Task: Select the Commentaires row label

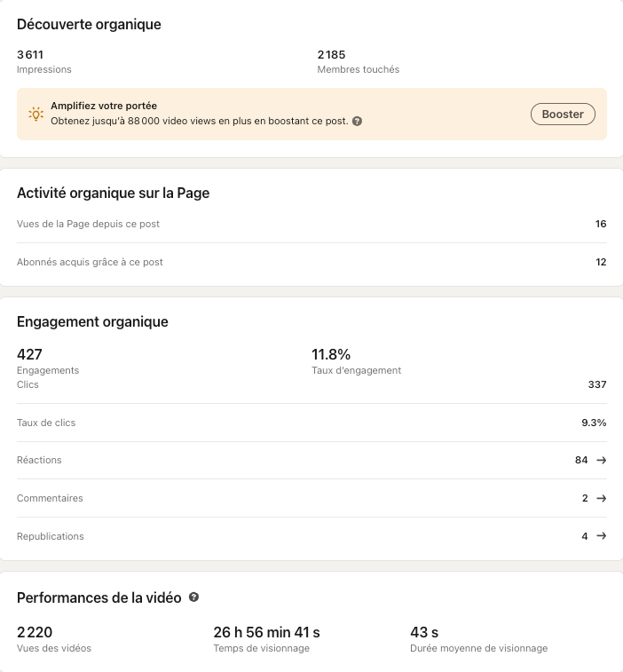Action: [50, 498]
